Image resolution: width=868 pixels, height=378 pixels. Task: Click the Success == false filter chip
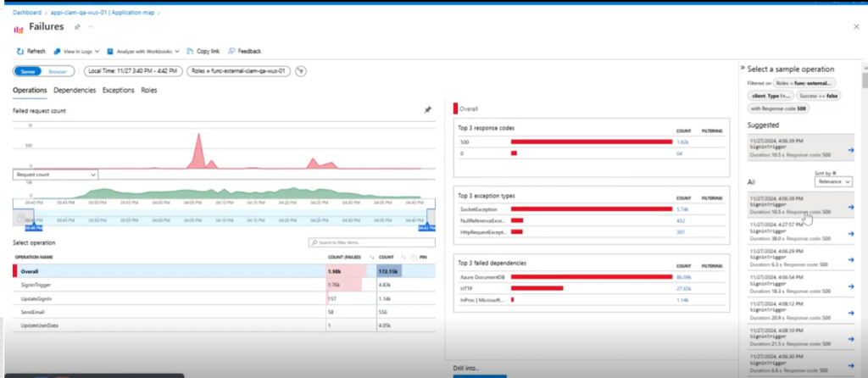point(819,96)
